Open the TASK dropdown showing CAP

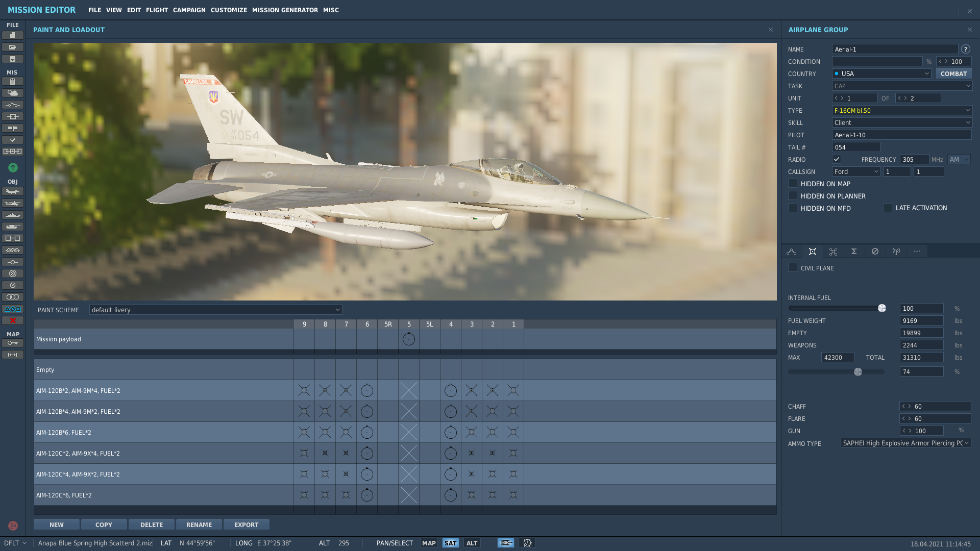point(902,86)
